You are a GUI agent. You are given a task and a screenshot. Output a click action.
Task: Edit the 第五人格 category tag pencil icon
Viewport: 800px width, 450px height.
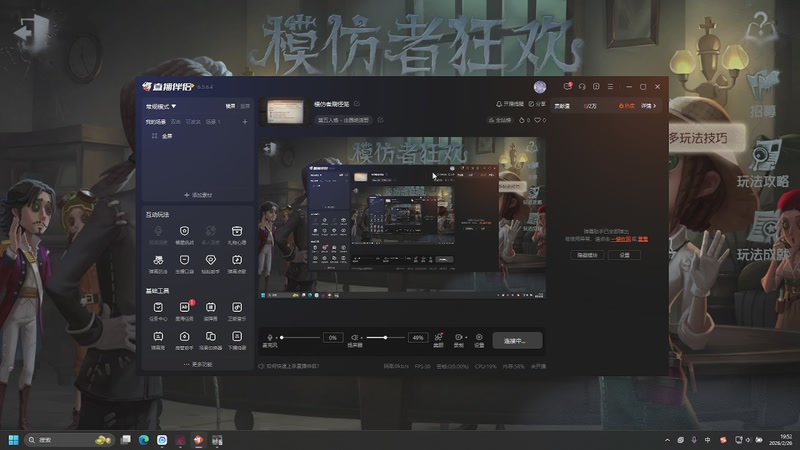380,120
